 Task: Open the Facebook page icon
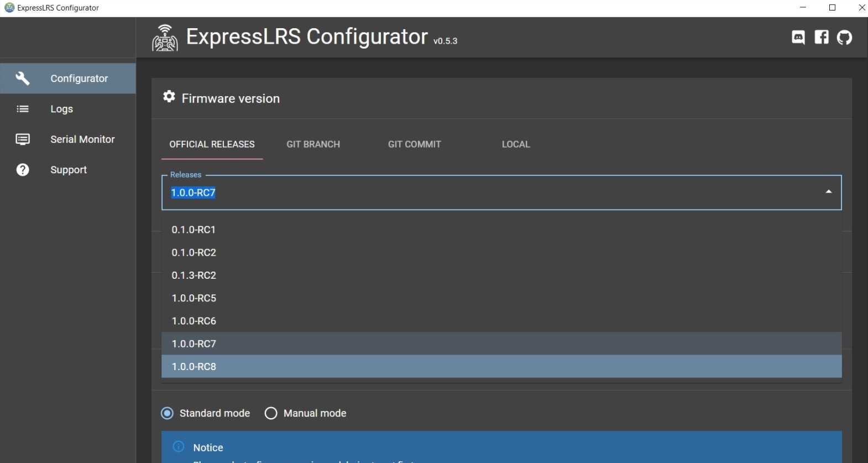(821, 38)
